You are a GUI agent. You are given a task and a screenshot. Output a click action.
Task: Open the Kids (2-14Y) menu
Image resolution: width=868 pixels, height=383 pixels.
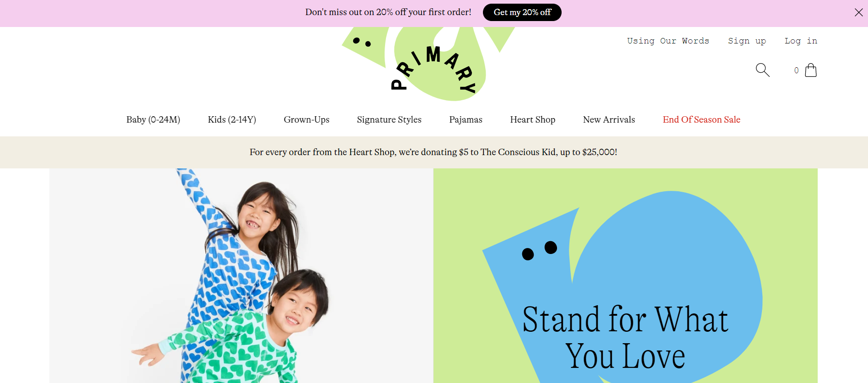pos(232,119)
